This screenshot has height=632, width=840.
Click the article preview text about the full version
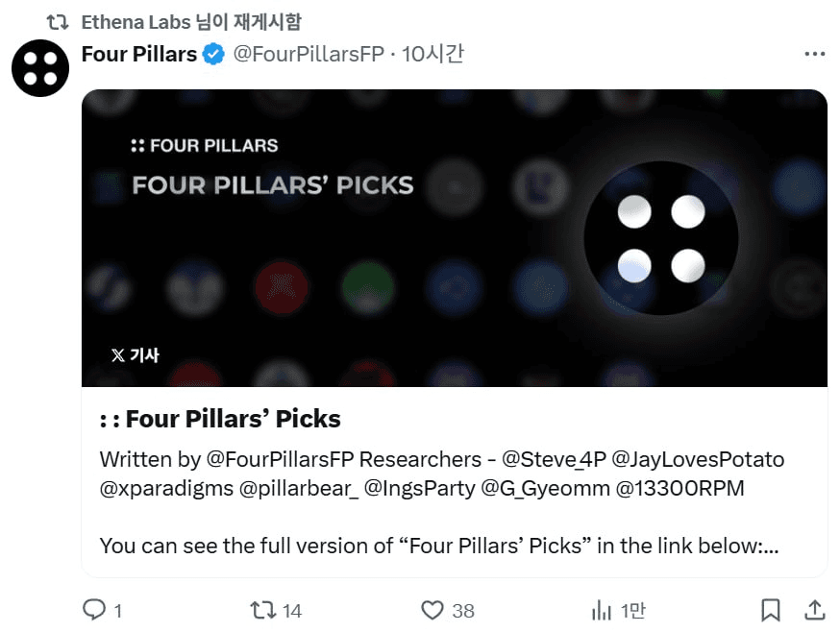[x=439, y=546]
